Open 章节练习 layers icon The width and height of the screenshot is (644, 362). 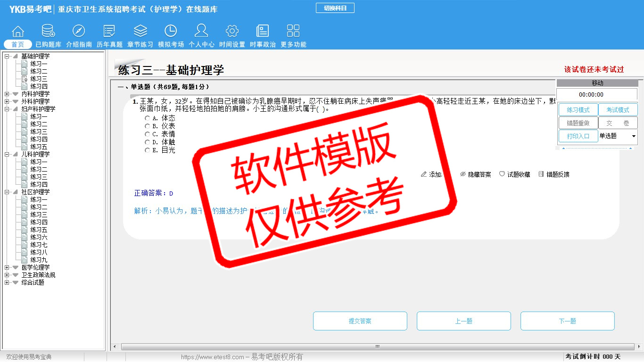coord(140,32)
